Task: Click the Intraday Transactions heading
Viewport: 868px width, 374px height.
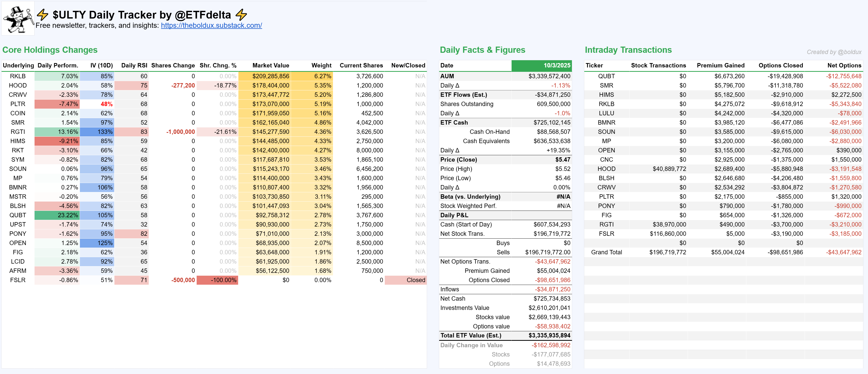Action: tap(628, 50)
